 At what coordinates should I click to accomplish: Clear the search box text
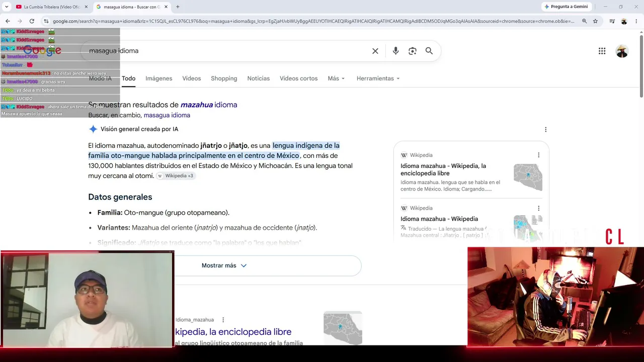(x=375, y=51)
